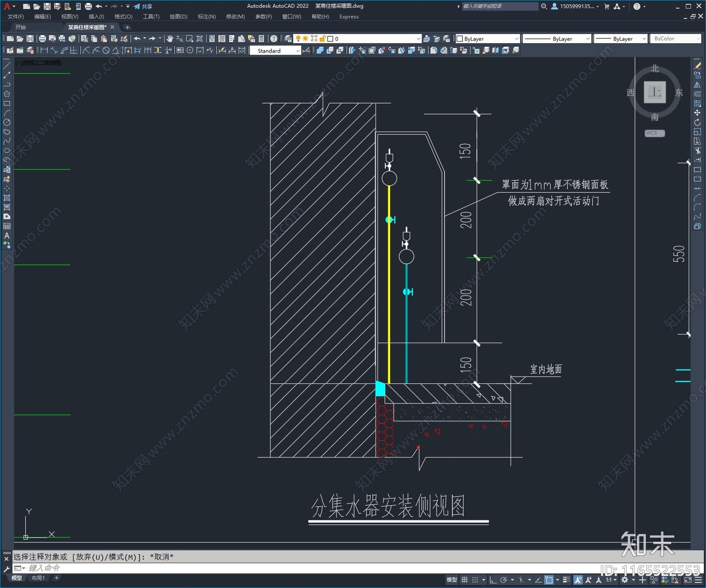This screenshot has width=706, height=588.
Task: Select the Line tool in draw toolbar
Action: [7, 65]
